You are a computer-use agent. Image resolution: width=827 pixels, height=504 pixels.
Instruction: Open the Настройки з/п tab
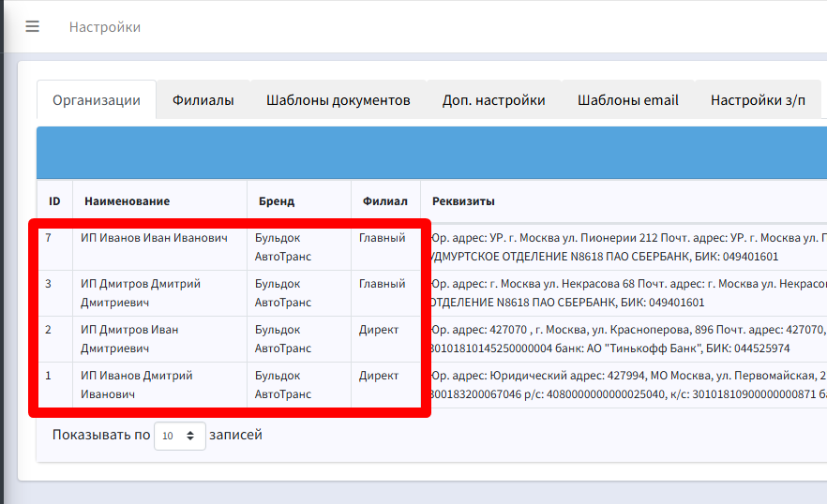point(758,100)
